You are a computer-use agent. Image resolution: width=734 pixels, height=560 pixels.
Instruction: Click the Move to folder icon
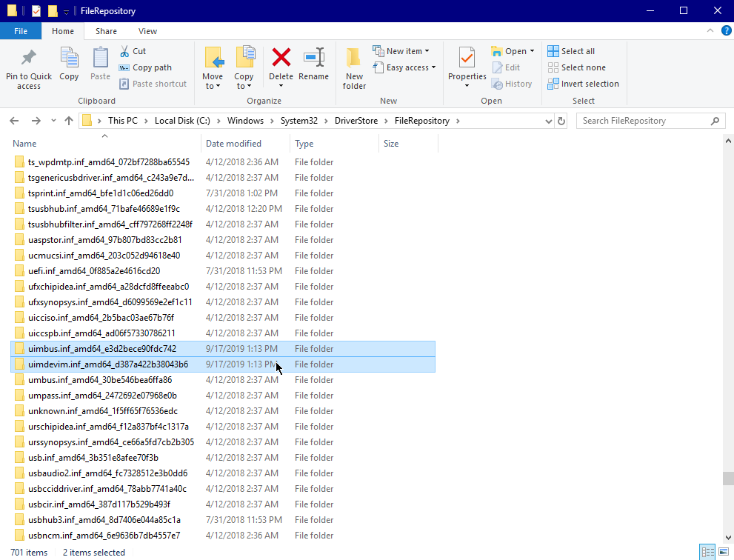click(x=214, y=58)
